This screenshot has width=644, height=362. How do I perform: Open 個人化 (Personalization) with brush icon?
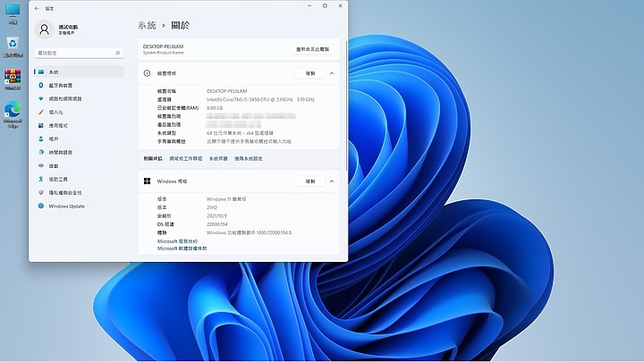[x=79, y=112]
